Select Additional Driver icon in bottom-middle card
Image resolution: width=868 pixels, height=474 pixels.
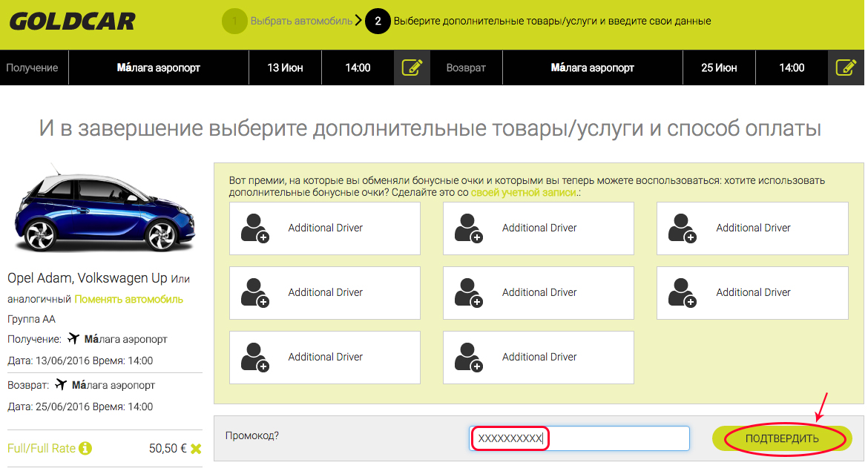coord(468,357)
